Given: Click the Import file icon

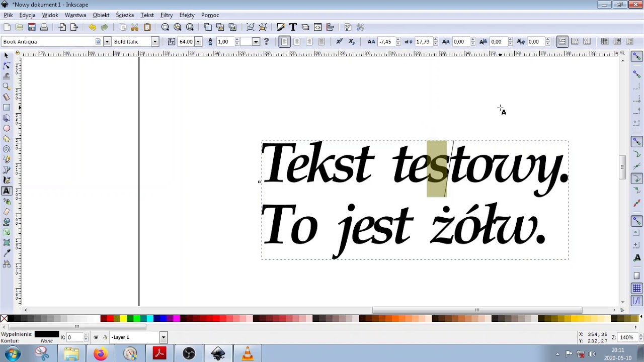Looking at the screenshot, I should click(62, 27).
